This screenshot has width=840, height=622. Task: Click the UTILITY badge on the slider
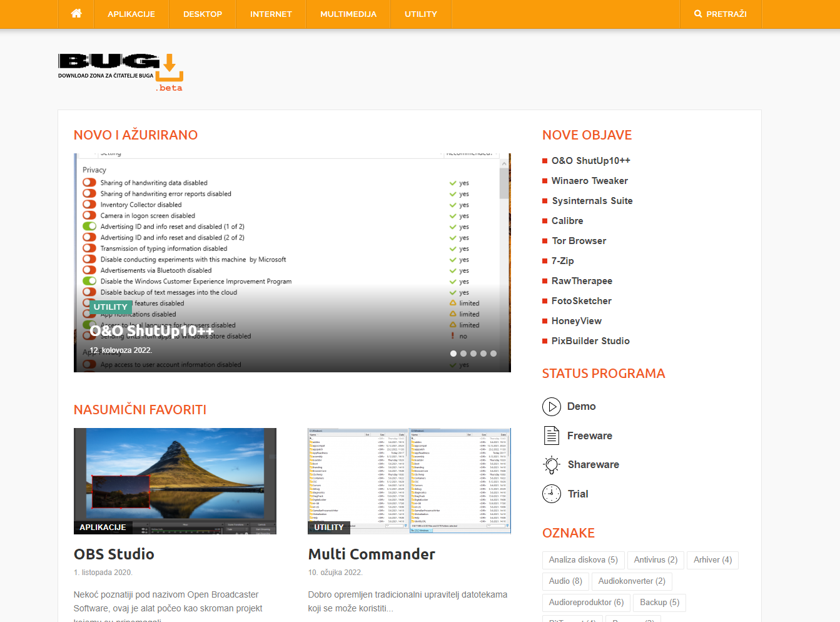click(x=111, y=307)
